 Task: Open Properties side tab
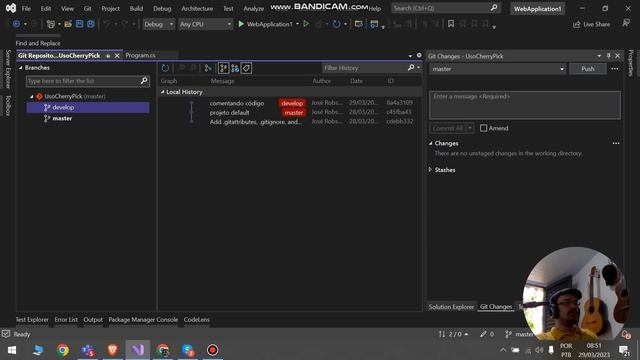[631, 63]
